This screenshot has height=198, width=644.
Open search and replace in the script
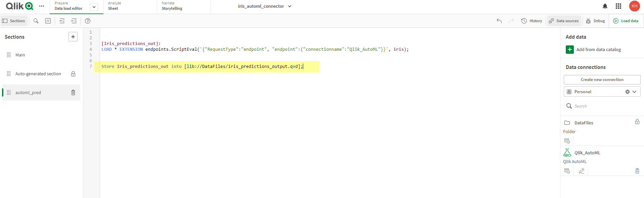coord(36,21)
